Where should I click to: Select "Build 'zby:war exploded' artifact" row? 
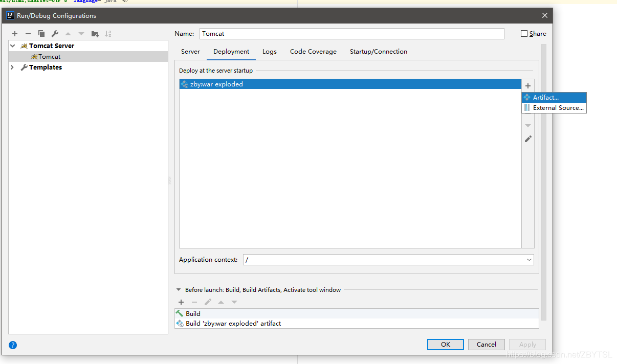coord(357,323)
